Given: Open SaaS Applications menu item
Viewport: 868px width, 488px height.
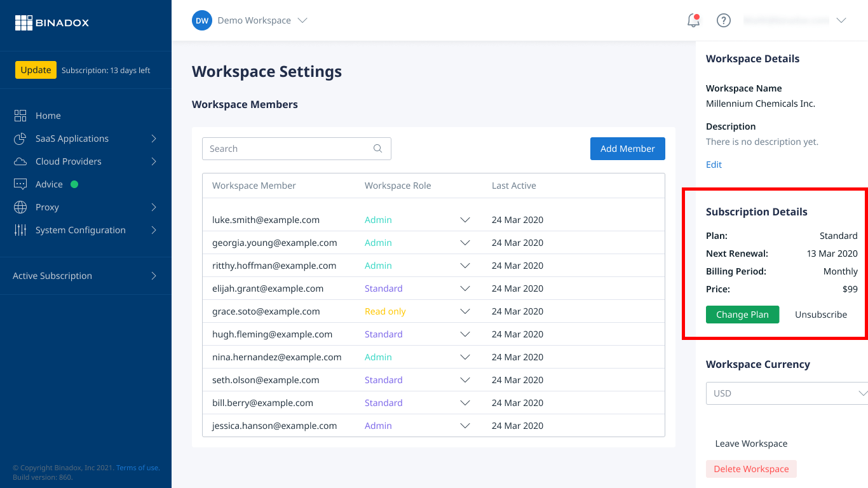Looking at the screenshot, I should click(x=72, y=139).
